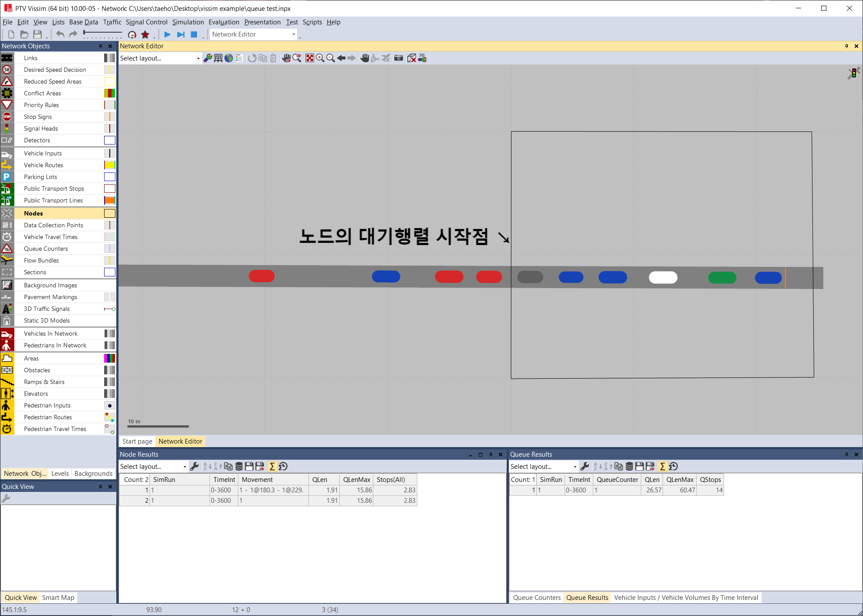The height and width of the screenshot is (616, 863).
Task: Click the zoom in magnifier icon
Action: click(x=320, y=58)
